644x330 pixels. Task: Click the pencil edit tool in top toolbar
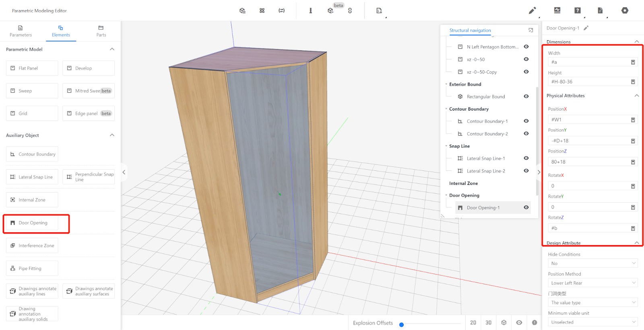click(x=532, y=10)
